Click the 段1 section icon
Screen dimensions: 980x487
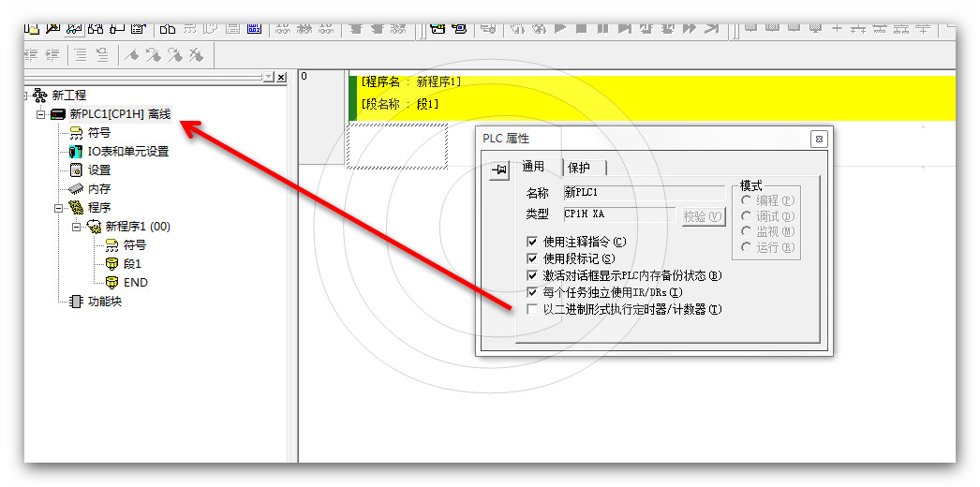(111, 264)
